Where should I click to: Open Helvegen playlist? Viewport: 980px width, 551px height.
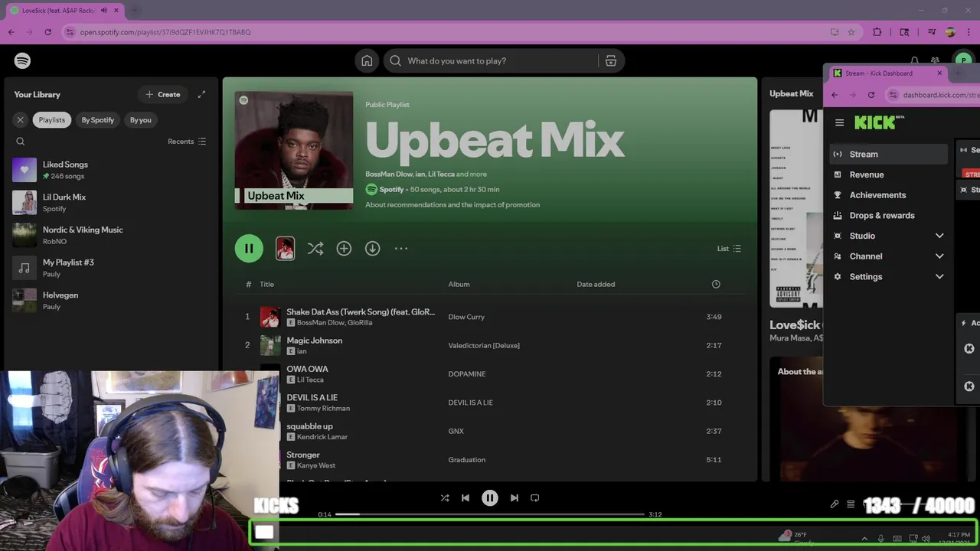(111, 300)
